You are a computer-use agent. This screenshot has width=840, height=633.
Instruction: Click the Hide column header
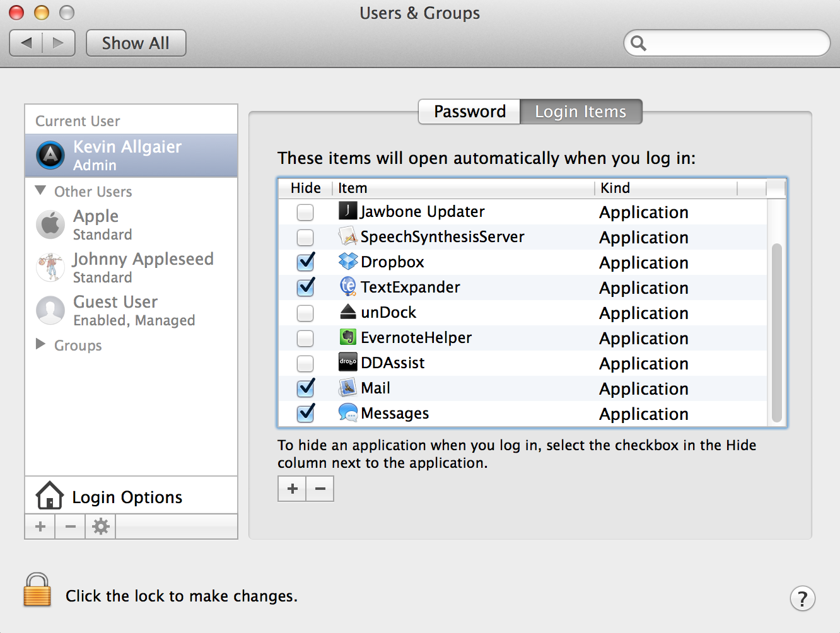tap(306, 188)
